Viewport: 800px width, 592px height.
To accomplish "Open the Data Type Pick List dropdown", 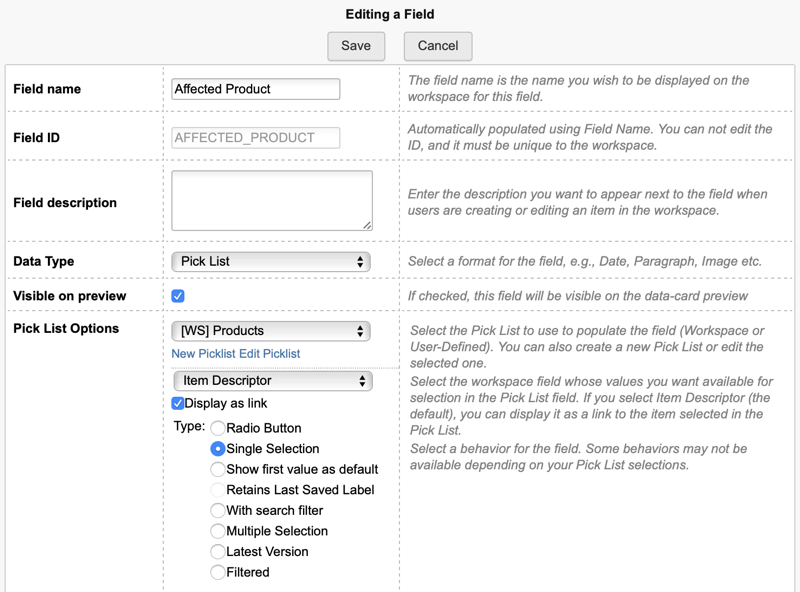I will pos(271,261).
